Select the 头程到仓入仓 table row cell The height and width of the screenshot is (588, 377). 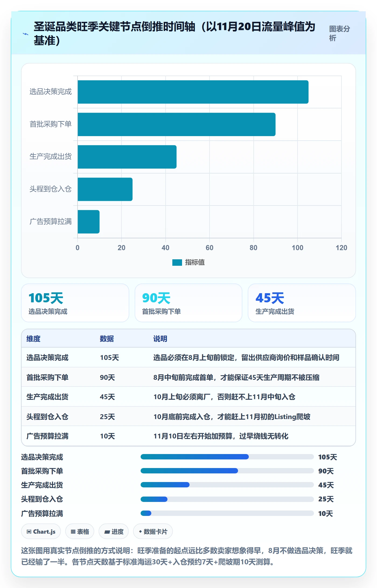pos(47,417)
